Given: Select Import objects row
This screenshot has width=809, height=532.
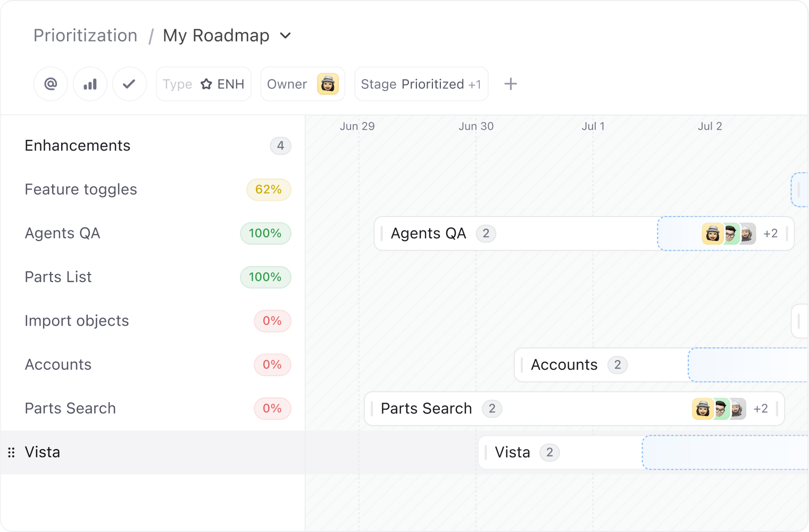Looking at the screenshot, I should (x=77, y=321).
